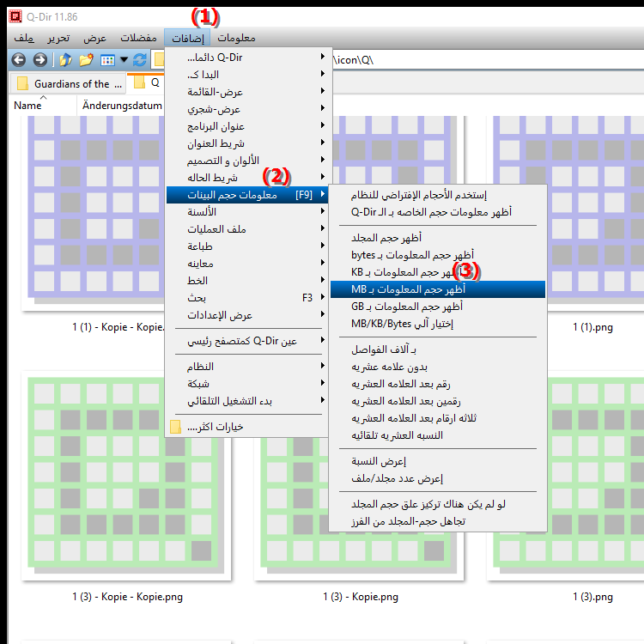
Task: Toggle بـ آلاف الفواصل option
Action: (x=438, y=349)
